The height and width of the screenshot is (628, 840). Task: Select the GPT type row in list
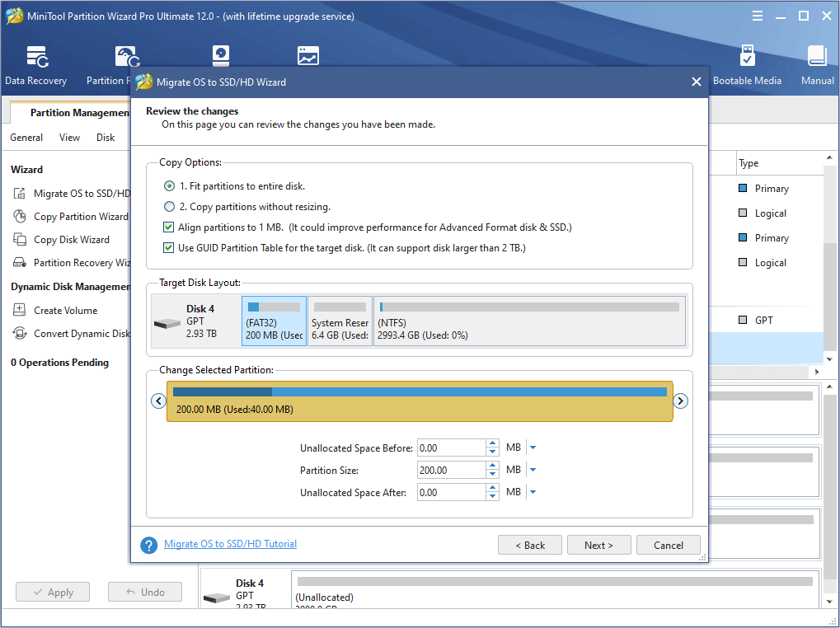coord(766,320)
